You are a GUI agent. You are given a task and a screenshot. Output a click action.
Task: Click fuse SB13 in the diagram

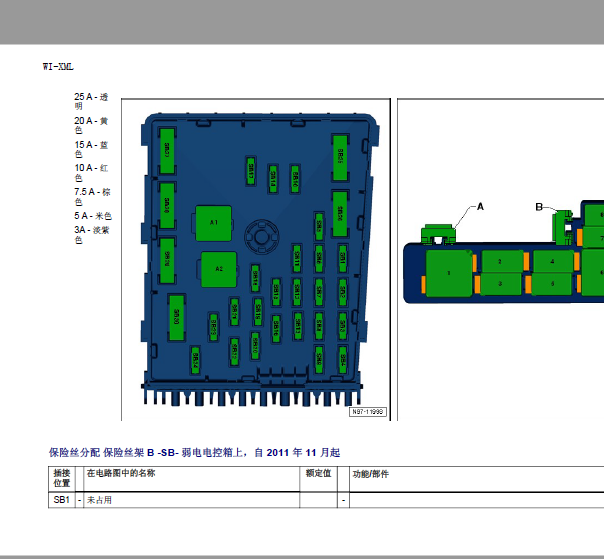click(x=298, y=326)
